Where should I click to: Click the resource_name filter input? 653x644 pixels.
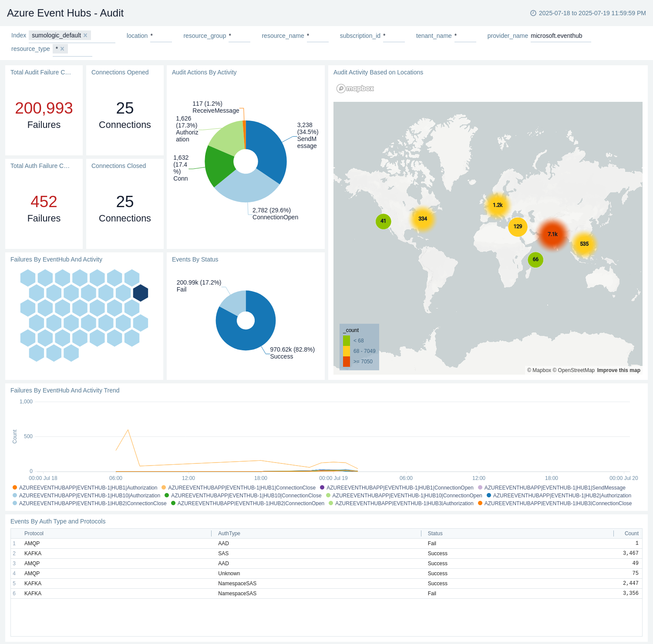pos(317,36)
